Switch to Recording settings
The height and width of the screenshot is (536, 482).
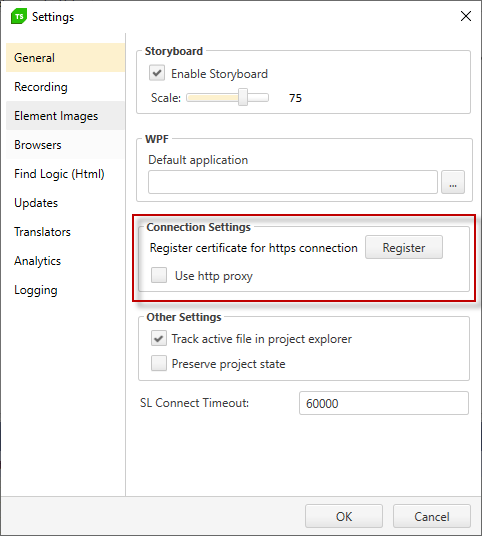(65, 87)
